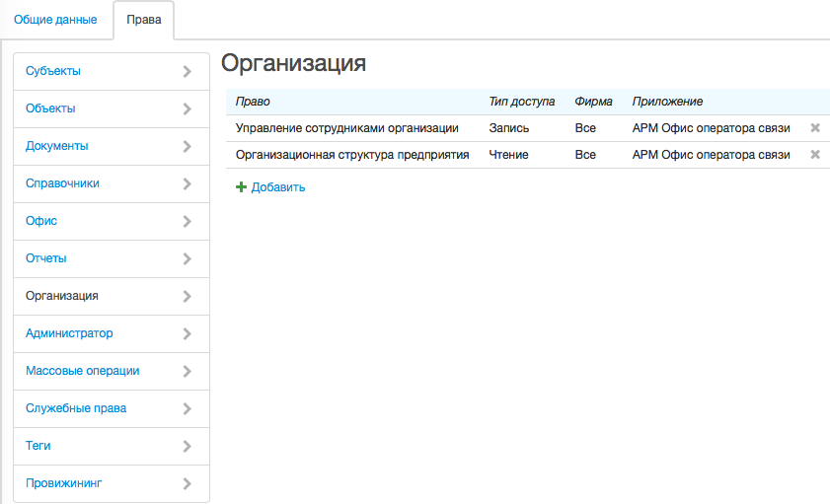Open the Объекты section

[112, 108]
